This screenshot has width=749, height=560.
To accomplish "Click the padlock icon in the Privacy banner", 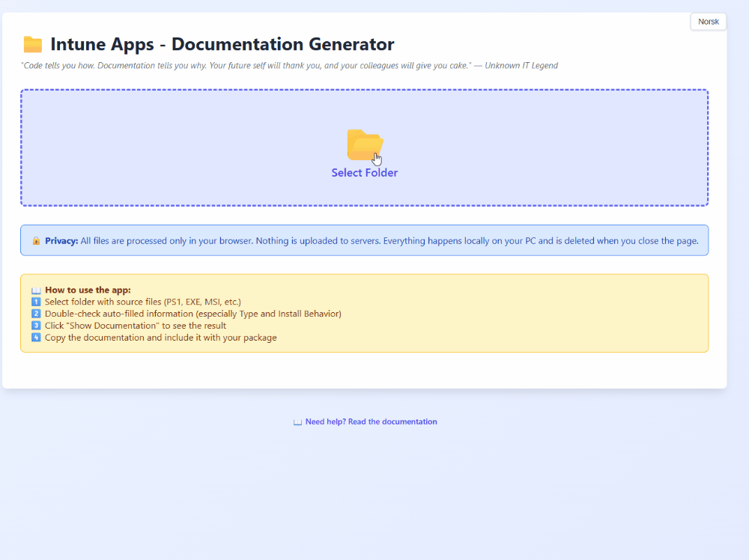I will click(36, 240).
